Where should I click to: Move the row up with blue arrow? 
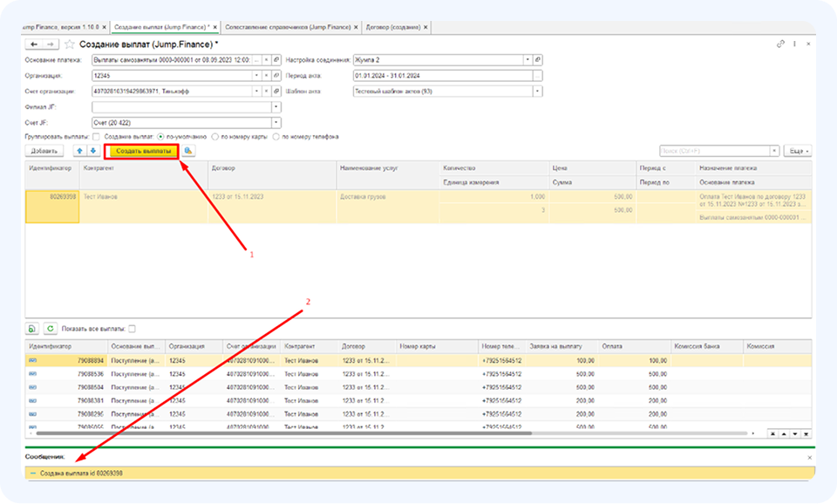81,151
